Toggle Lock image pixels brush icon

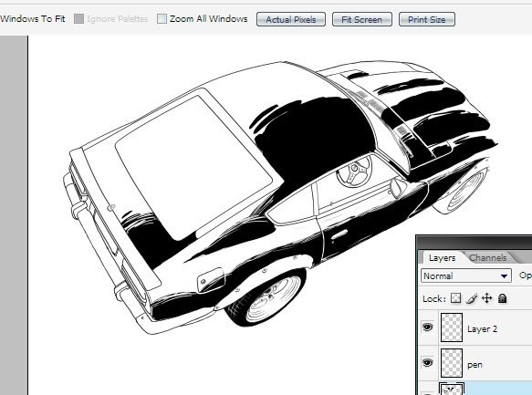tap(471, 298)
